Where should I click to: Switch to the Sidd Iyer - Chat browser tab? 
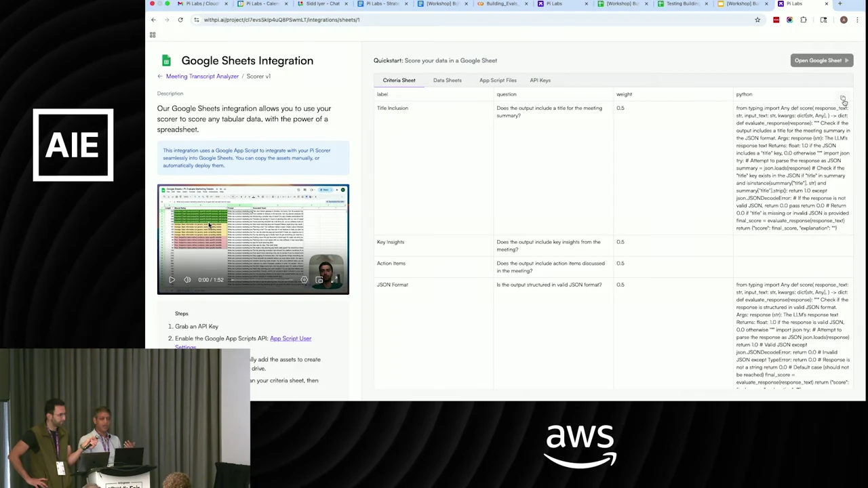[322, 4]
